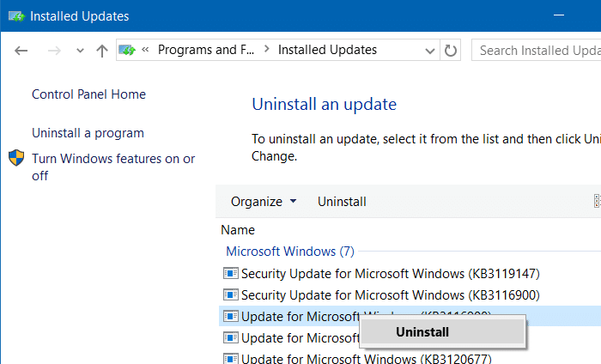Click double chevron in the address bar
This screenshot has width=601, height=364.
[x=145, y=50]
